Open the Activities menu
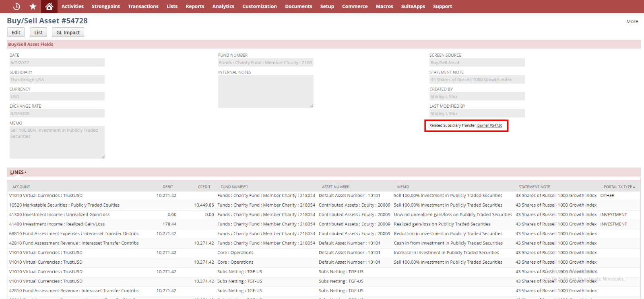Screen dimensions: 644x299 pos(72,6)
